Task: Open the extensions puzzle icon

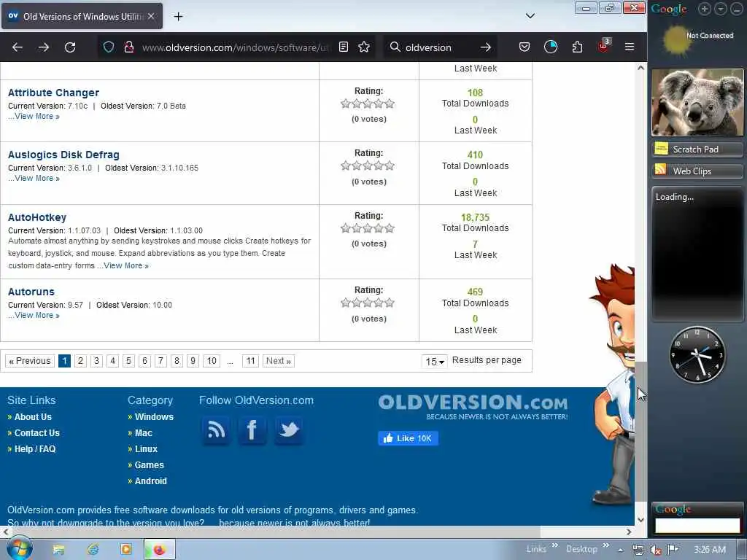Action: [578, 47]
